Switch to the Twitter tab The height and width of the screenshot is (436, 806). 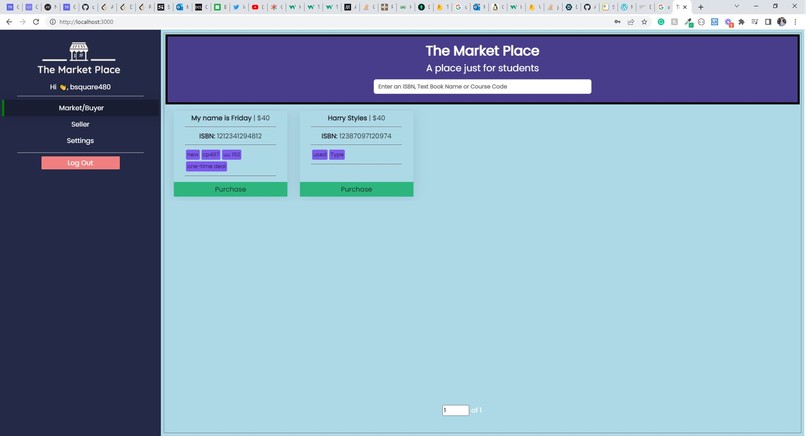(236, 7)
